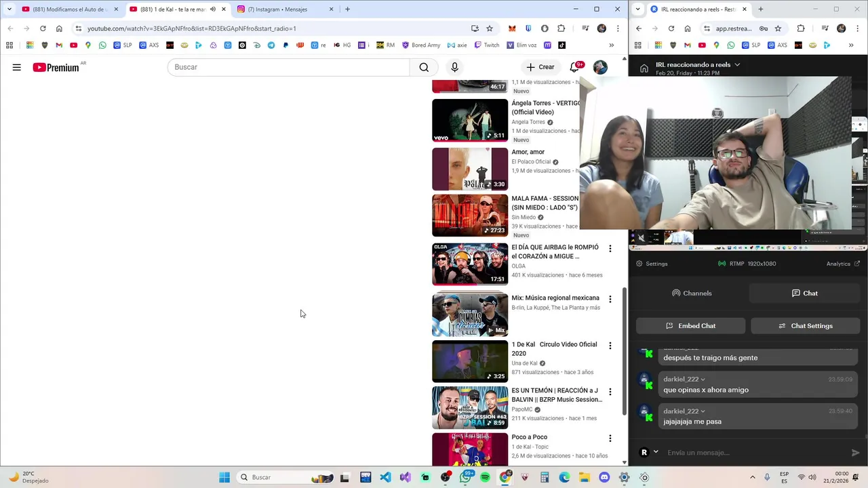Bookmark this YouTube page with star
This screenshot has width=868, height=488.
tap(490, 28)
